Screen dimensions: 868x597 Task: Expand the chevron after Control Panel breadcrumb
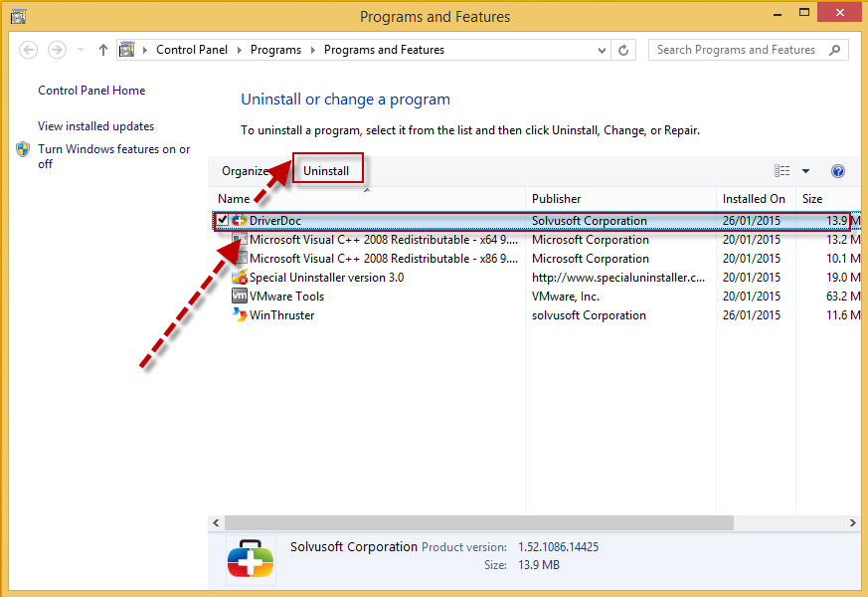[x=240, y=50]
